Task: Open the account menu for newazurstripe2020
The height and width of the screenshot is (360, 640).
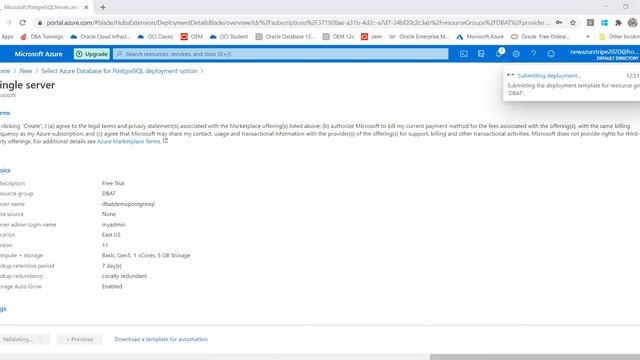Action: click(x=604, y=54)
